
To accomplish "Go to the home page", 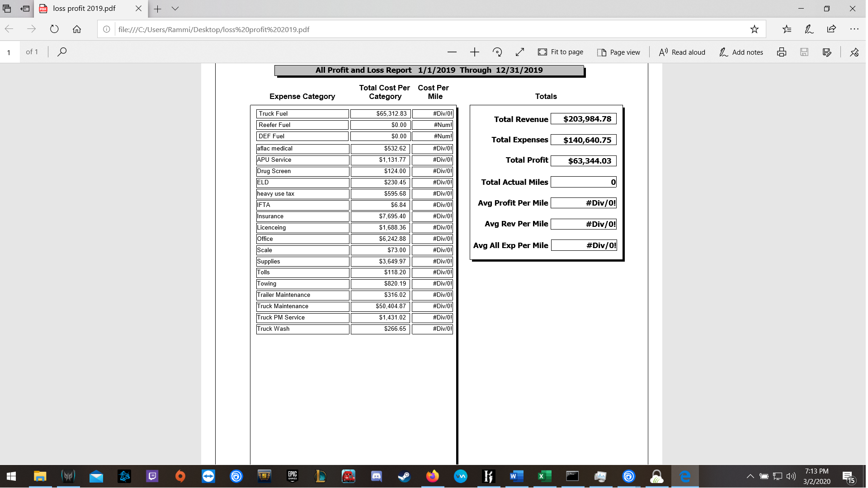I will click(x=77, y=29).
